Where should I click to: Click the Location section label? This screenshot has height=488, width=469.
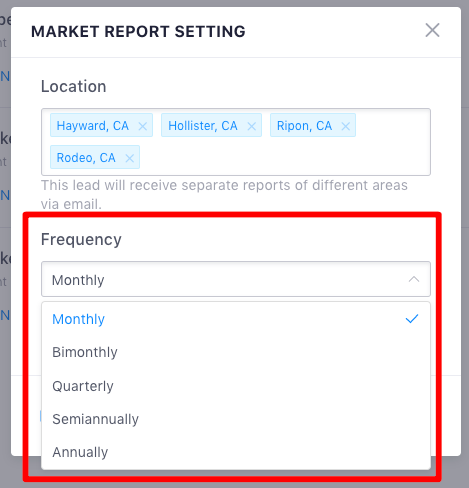tap(74, 86)
